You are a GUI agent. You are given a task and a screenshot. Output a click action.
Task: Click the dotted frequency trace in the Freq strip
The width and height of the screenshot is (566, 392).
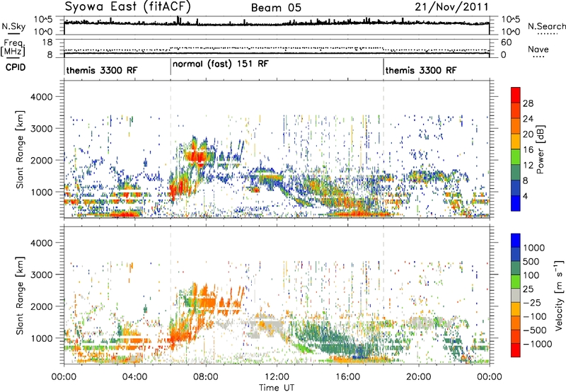tap(277, 49)
